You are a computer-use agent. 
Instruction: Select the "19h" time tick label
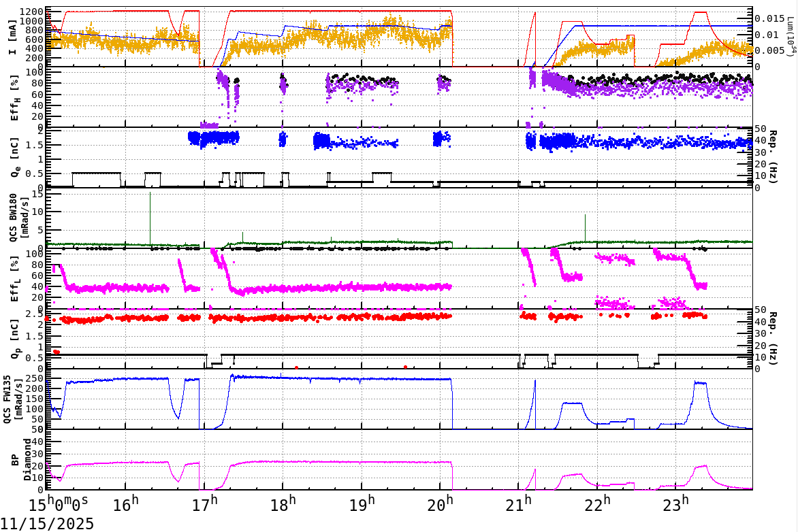pos(362,504)
